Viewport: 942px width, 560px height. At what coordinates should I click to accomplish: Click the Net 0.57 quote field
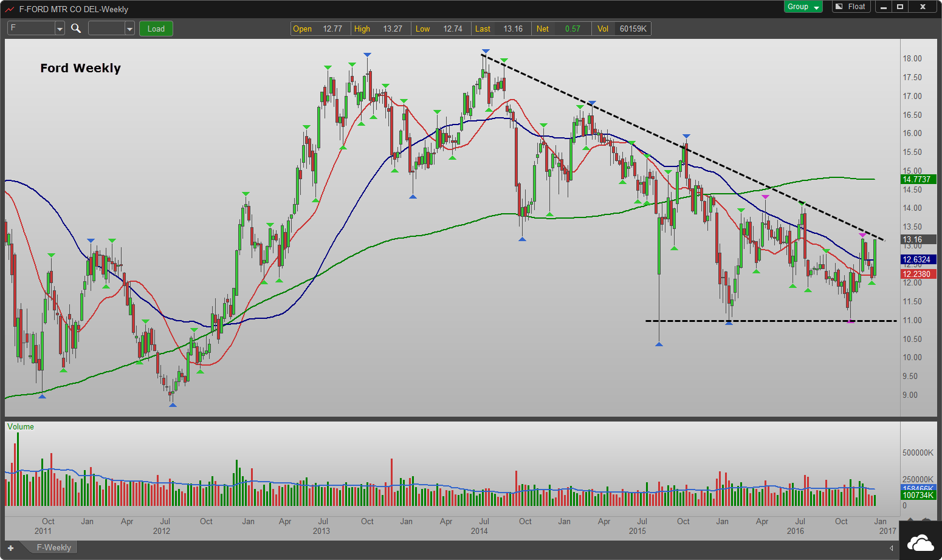pos(561,29)
